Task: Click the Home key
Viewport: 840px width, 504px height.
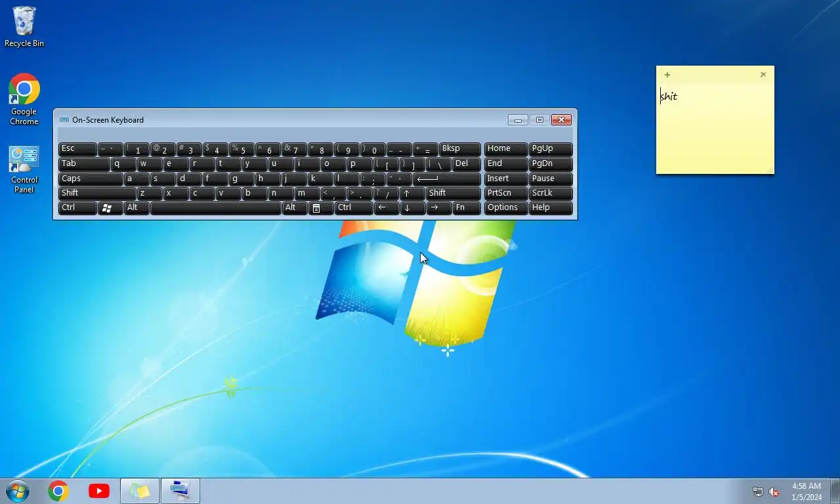Action: pos(506,149)
